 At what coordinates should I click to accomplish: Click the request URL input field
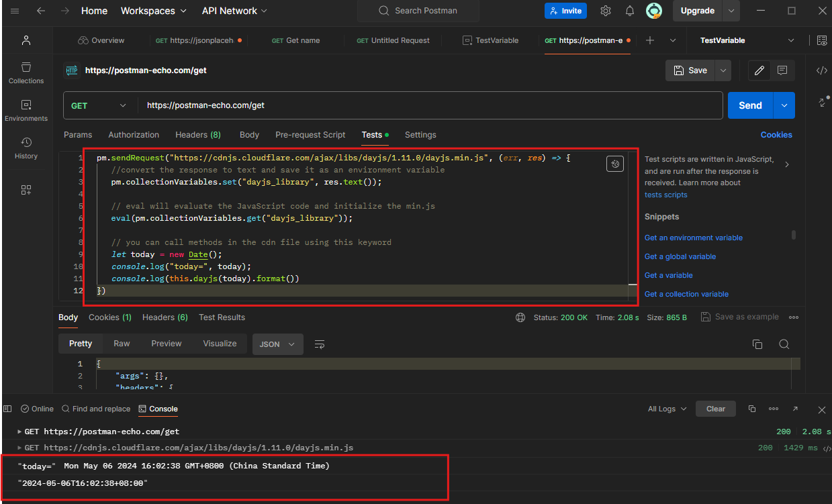point(430,105)
